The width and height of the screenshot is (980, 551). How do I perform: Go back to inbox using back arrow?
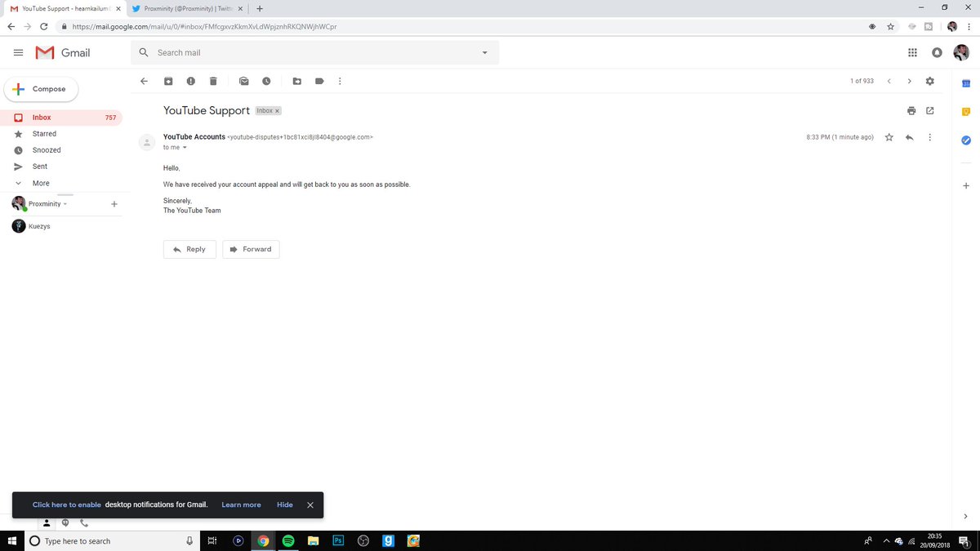[145, 81]
